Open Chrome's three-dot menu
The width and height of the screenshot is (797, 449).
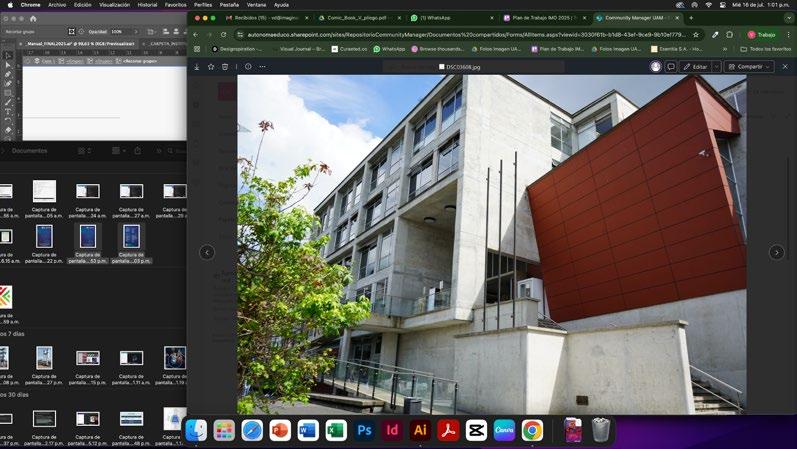(788, 35)
